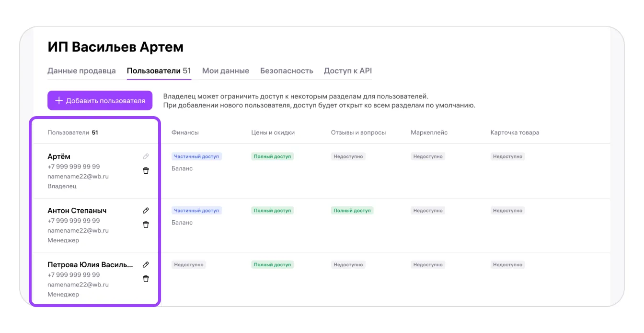
Task: Click Петрова Юлия's Недоступно badge under Финансы
Action: (188, 265)
